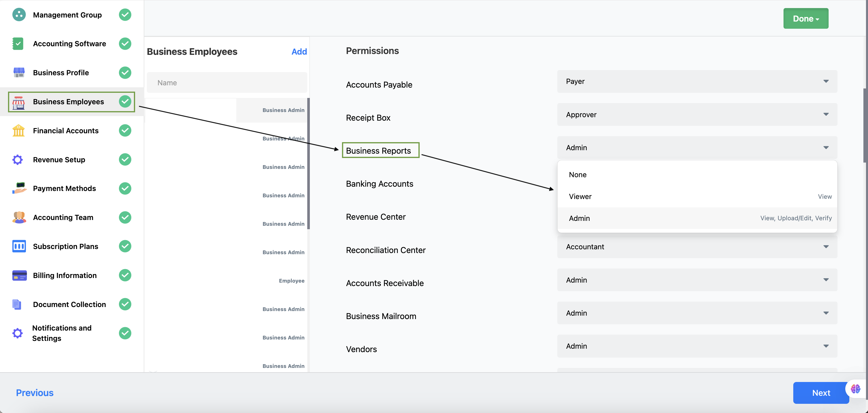Open the Accounts Payable permission dropdown
Viewport: 868px width, 413px height.
tap(697, 81)
